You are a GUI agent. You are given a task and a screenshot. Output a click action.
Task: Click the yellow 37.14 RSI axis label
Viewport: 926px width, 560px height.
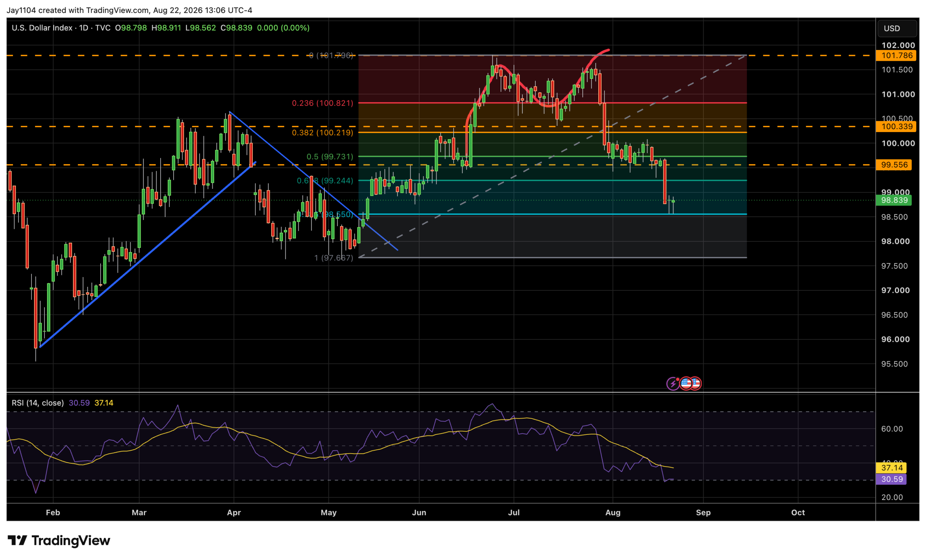891,468
